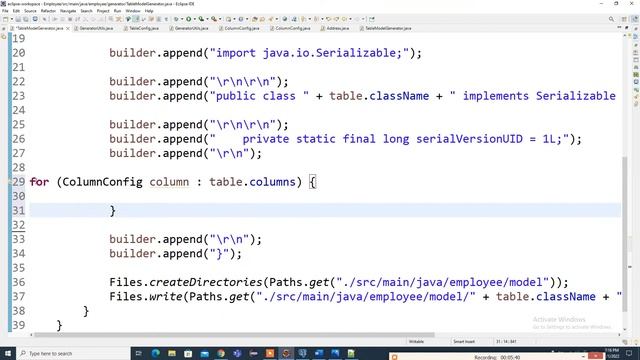Minimize the editor area
This screenshot has width=640, height=360.
point(620,28)
